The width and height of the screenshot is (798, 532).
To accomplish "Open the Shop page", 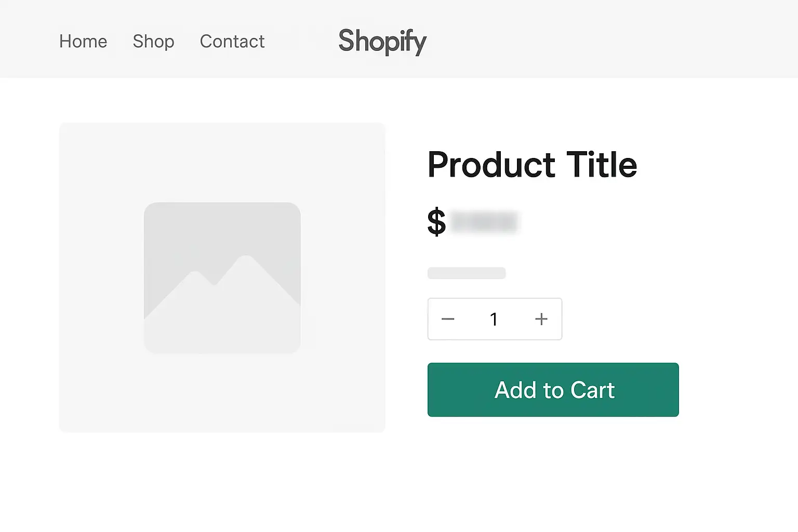I will click(153, 42).
